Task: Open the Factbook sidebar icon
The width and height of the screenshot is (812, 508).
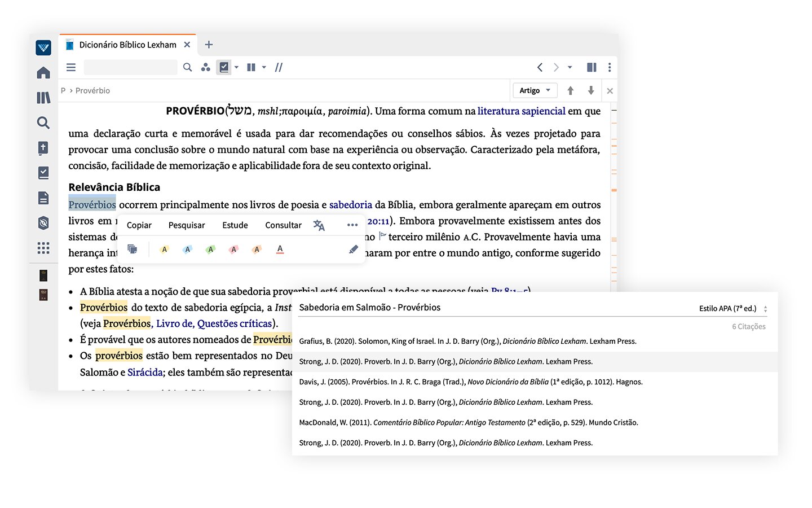Action: (43, 148)
